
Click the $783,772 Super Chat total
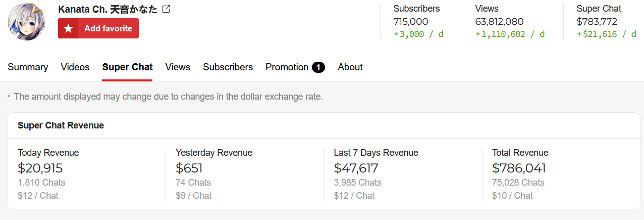point(597,22)
